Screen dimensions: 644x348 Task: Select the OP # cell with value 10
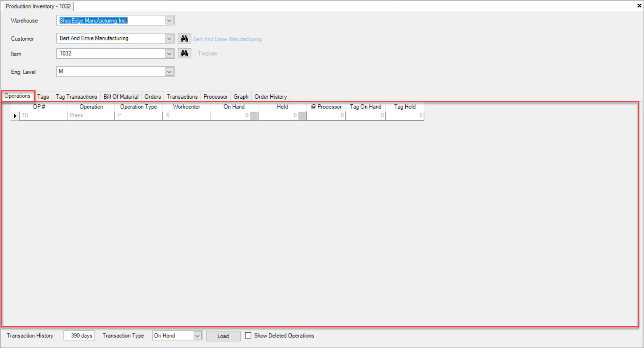tap(43, 116)
